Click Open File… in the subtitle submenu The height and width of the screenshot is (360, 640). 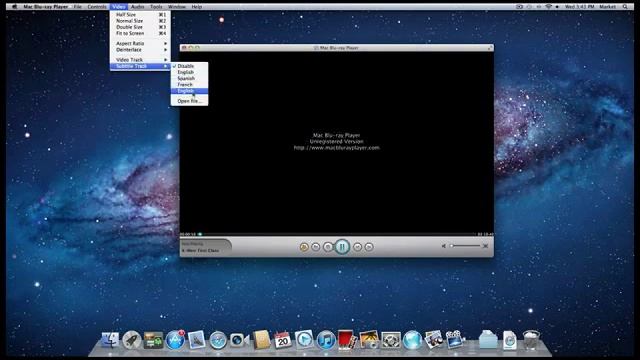tap(189, 101)
